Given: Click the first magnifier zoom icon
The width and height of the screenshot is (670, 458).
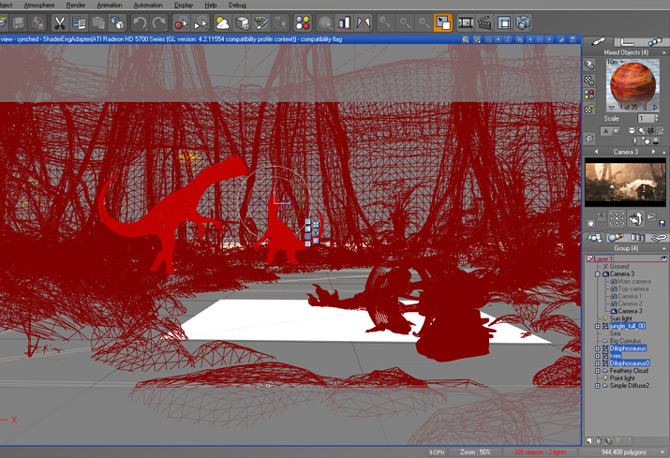Looking at the screenshot, I should tap(385, 23).
